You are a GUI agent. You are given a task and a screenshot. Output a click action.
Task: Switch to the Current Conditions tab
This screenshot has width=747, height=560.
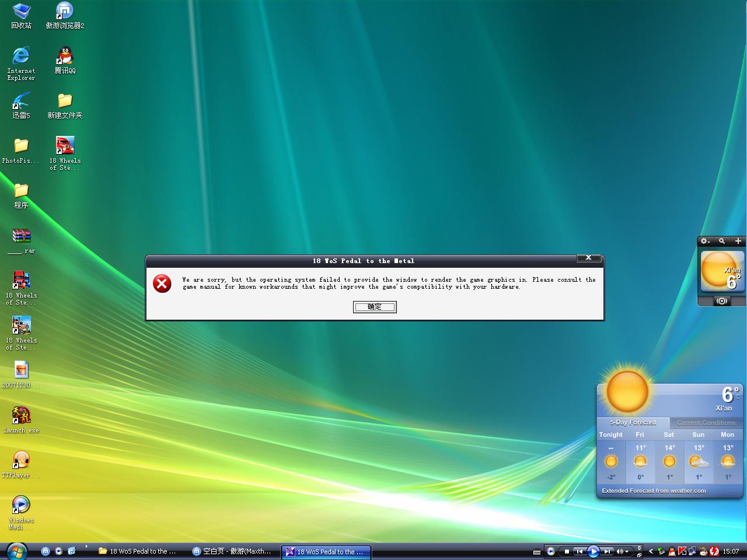click(706, 422)
